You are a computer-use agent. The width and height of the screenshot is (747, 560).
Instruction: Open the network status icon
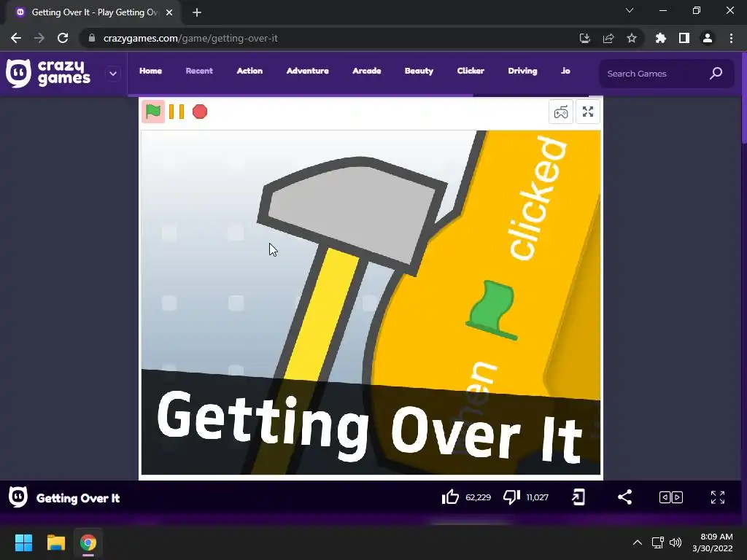[x=658, y=542]
